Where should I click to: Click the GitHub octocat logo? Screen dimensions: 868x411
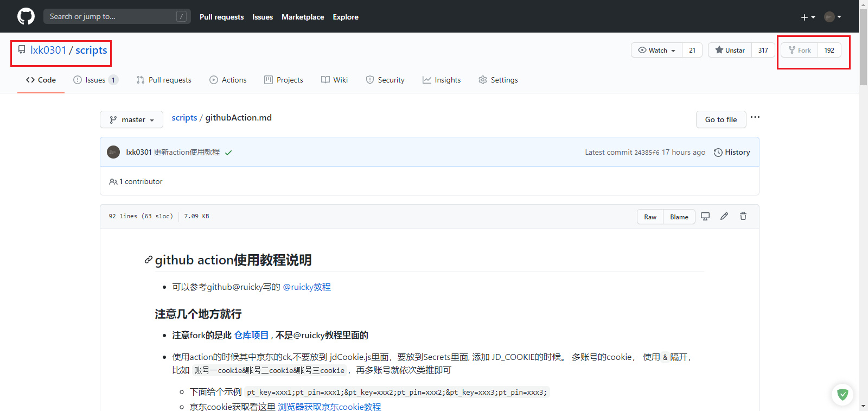pos(25,16)
